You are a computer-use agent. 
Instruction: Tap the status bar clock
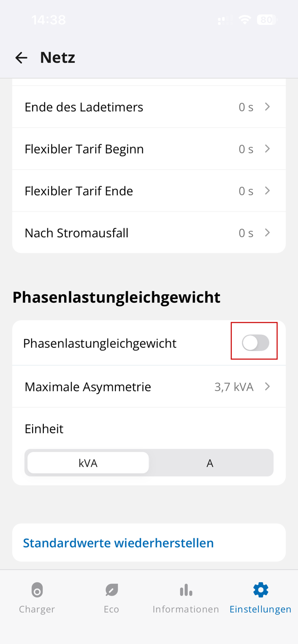48,20
